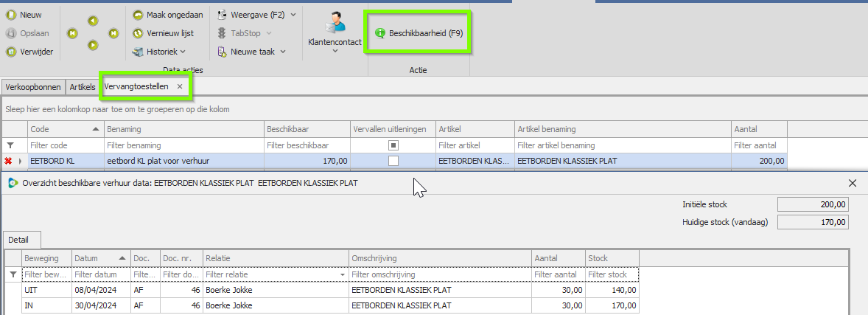Click the next record arrow icon

point(93,46)
